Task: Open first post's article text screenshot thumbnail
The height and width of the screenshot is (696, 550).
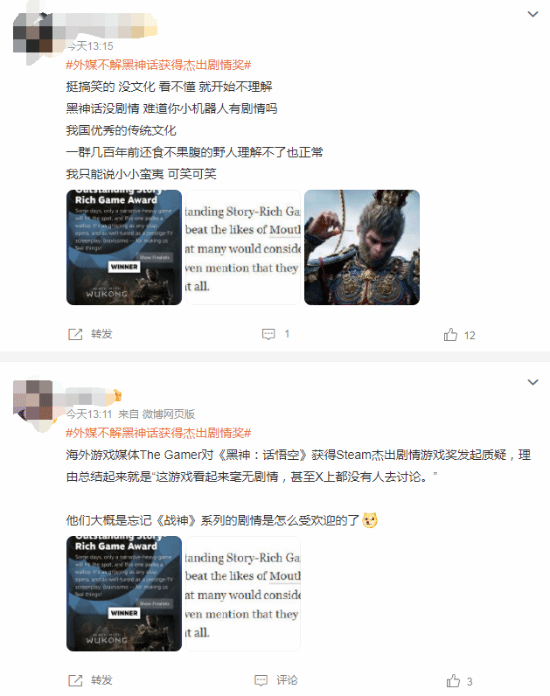Action: click(243, 247)
